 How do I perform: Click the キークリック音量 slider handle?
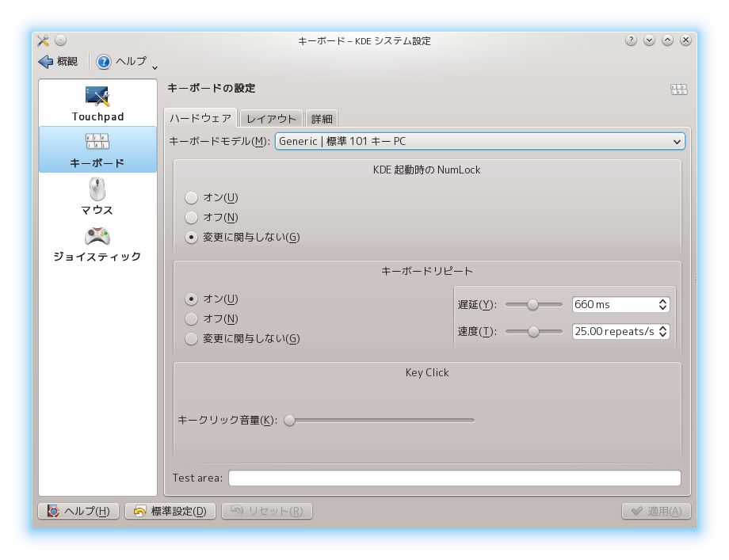click(290, 420)
